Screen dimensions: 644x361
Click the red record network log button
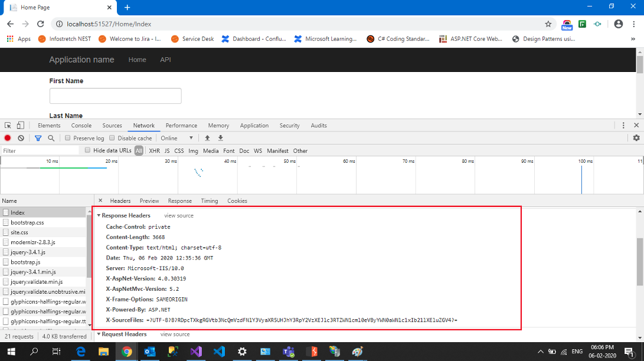[x=8, y=138]
